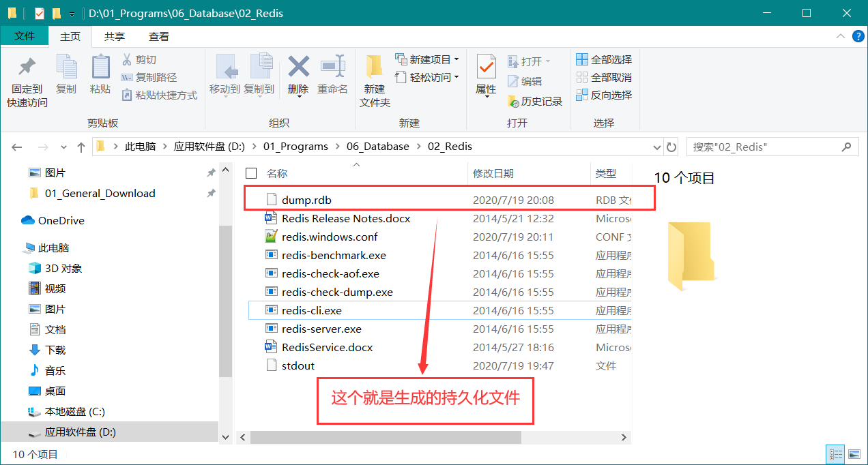
Task: Click the Paste clipboard icon
Action: [100, 68]
